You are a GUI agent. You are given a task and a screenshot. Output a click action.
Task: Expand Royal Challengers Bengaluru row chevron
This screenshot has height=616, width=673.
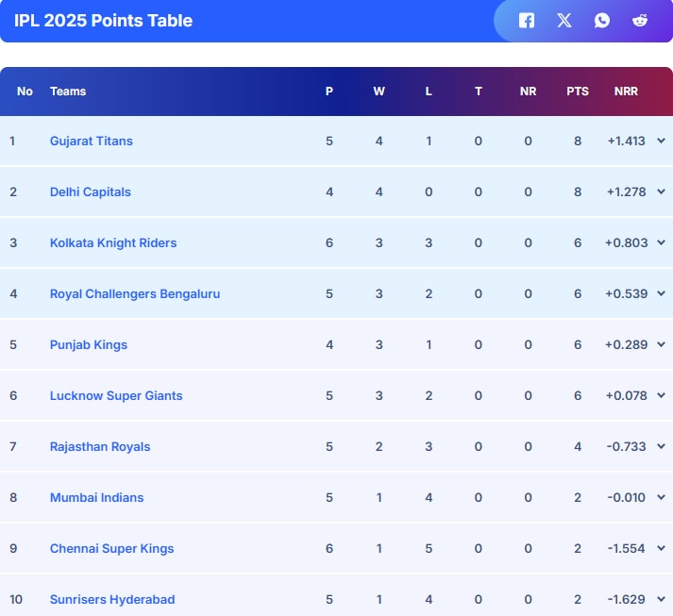[661, 293]
